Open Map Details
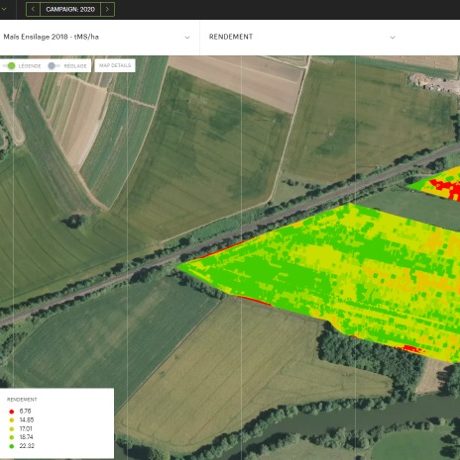Screen dimensions: 460x460 click(x=115, y=65)
